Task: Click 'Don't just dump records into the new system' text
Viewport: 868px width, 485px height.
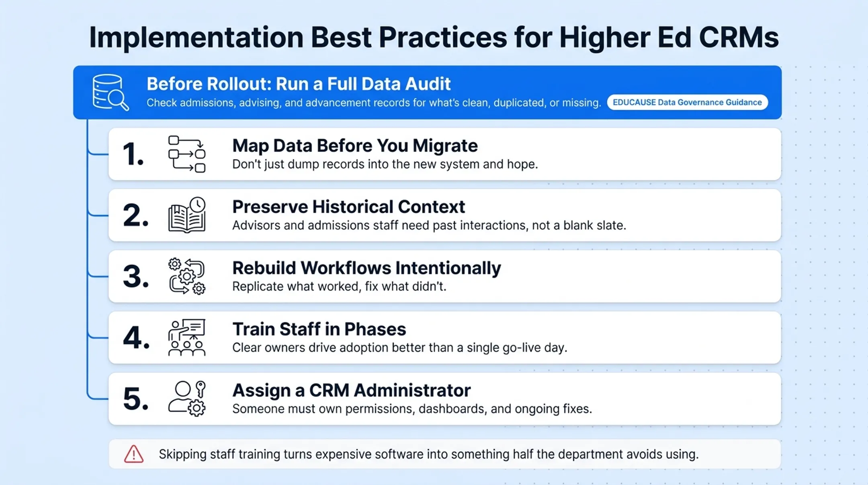Action: point(385,164)
